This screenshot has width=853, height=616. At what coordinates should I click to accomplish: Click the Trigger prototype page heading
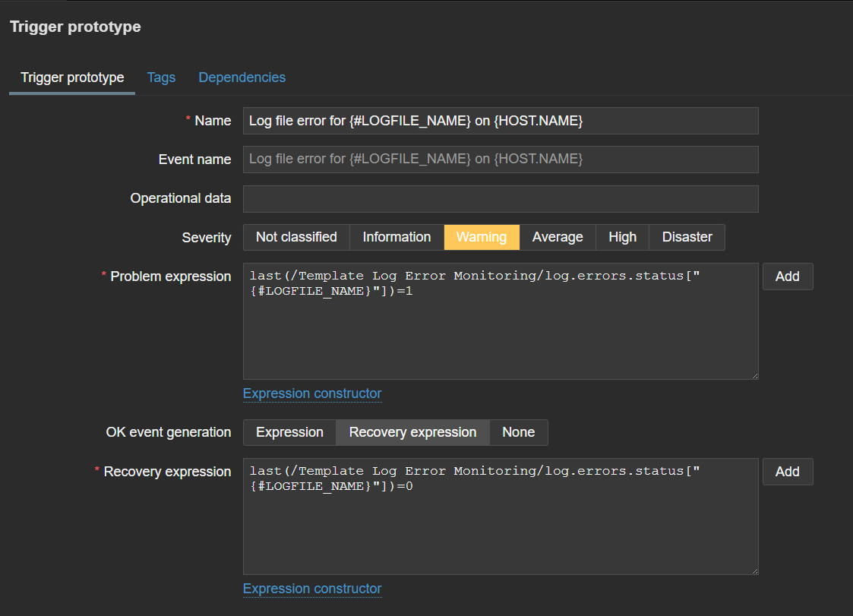(76, 27)
